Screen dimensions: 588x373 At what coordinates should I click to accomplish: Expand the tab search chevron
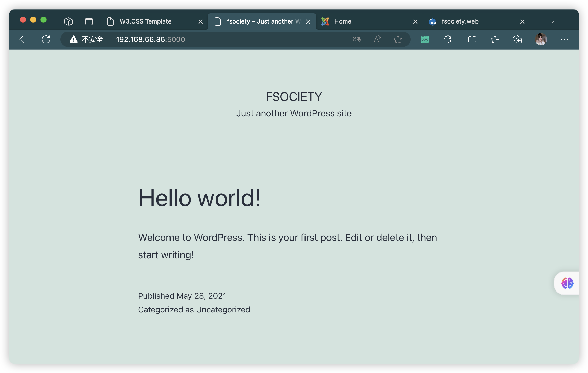coord(552,22)
